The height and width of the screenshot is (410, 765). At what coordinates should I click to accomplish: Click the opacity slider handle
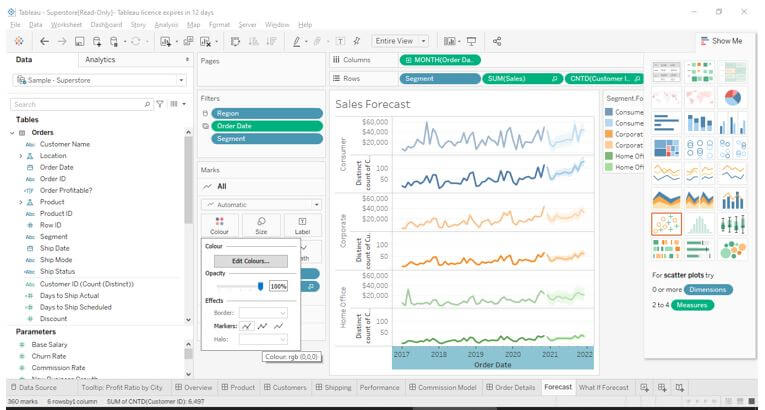tap(261, 286)
